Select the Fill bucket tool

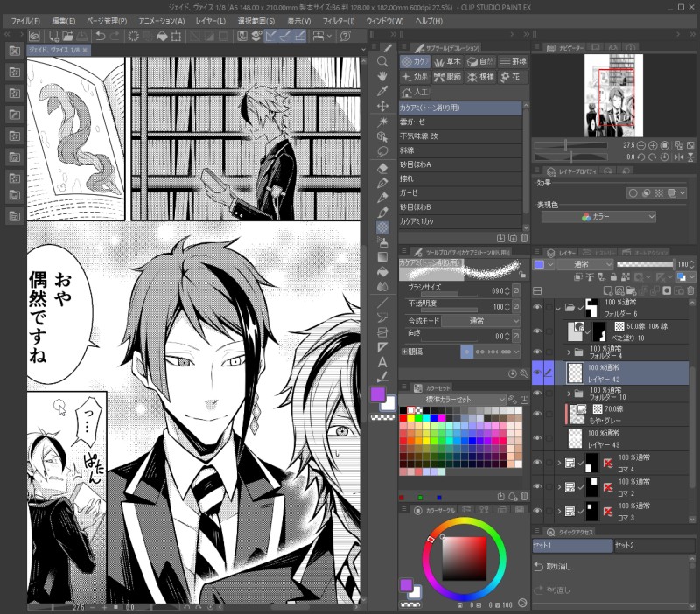tap(382, 272)
